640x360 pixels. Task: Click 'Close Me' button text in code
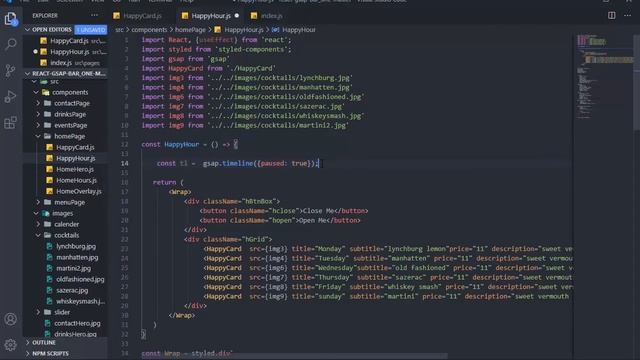coord(318,211)
